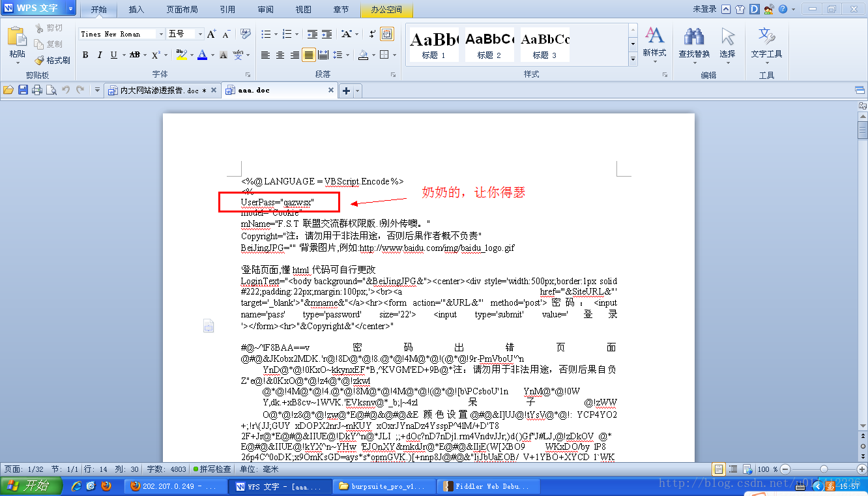Click the Paste (粘贴) icon
This screenshot has height=496, width=868.
[x=17, y=37]
